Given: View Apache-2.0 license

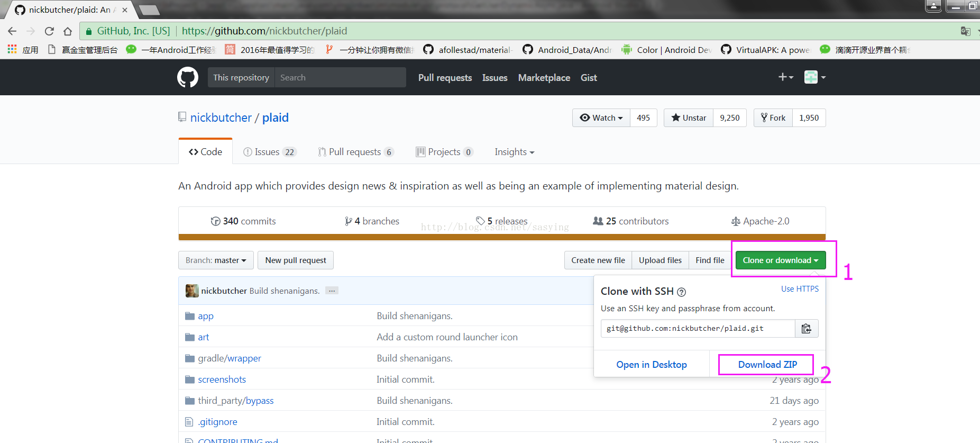Looking at the screenshot, I should point(761,221).
